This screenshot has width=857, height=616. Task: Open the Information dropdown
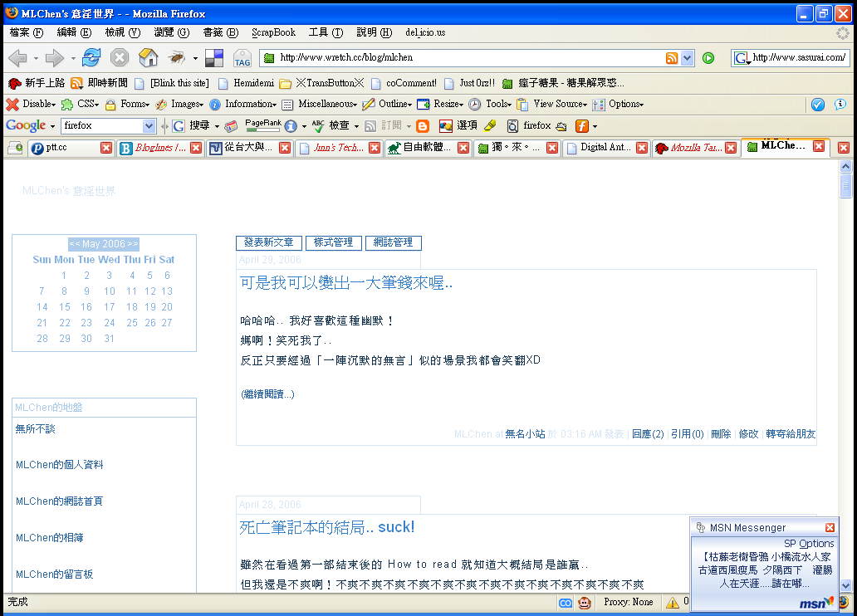pyautogui.click(x=242, y=104)
